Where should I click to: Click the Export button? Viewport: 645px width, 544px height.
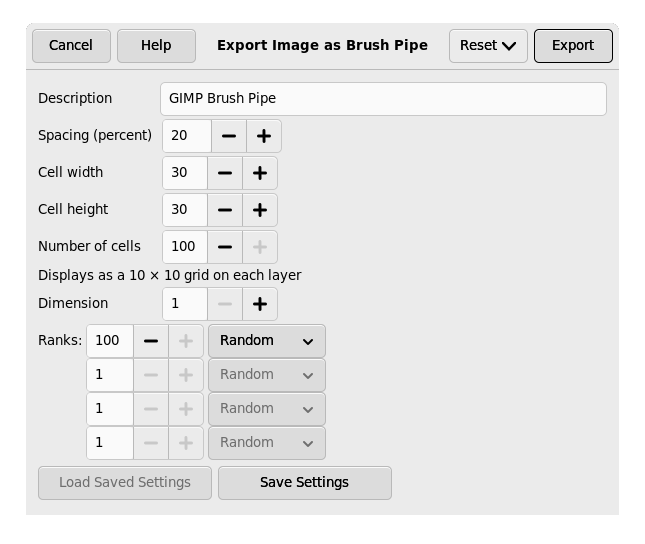(572, 46)
